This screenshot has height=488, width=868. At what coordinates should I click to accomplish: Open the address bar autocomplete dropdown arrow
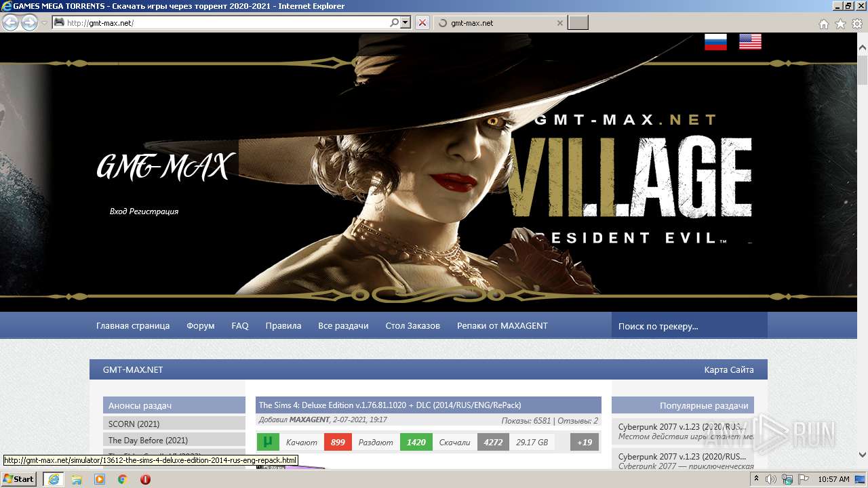pyautogui.click(x=406, y=22)
